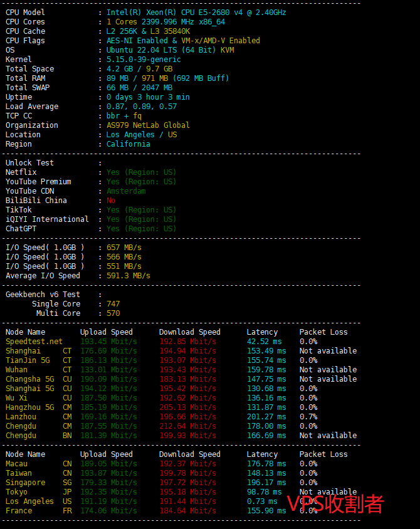This screenshot has width=420, height=529.
Task: Click the Geekbench Single Core score 747
Action: [113, 304]
